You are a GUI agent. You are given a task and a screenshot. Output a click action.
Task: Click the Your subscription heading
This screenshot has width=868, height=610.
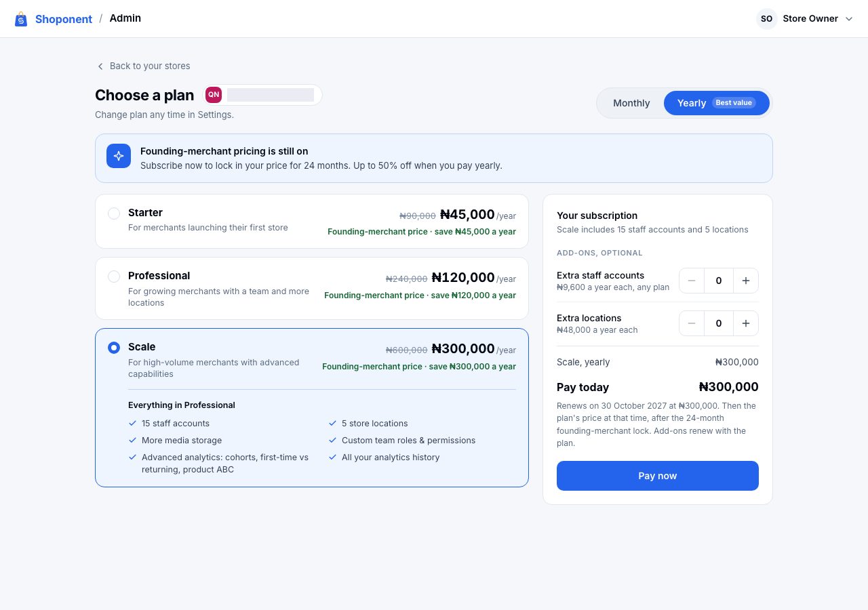(597, 216)
